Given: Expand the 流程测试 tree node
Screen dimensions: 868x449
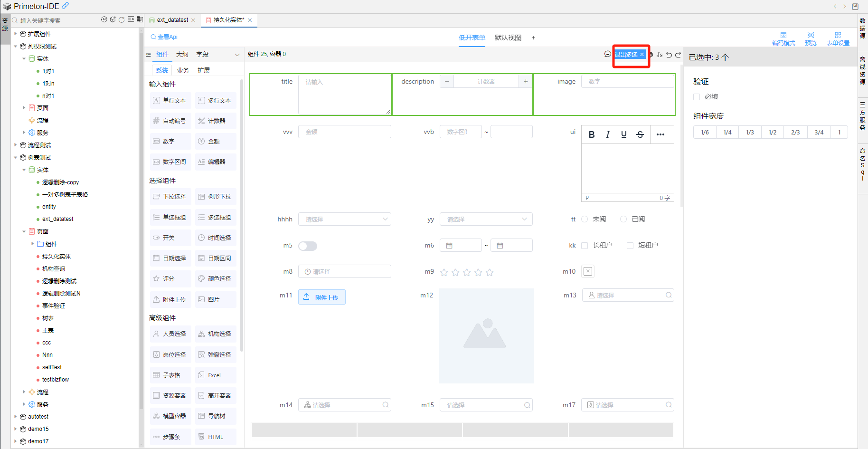Looking at the screenshot, I should (x=16, y=145).
